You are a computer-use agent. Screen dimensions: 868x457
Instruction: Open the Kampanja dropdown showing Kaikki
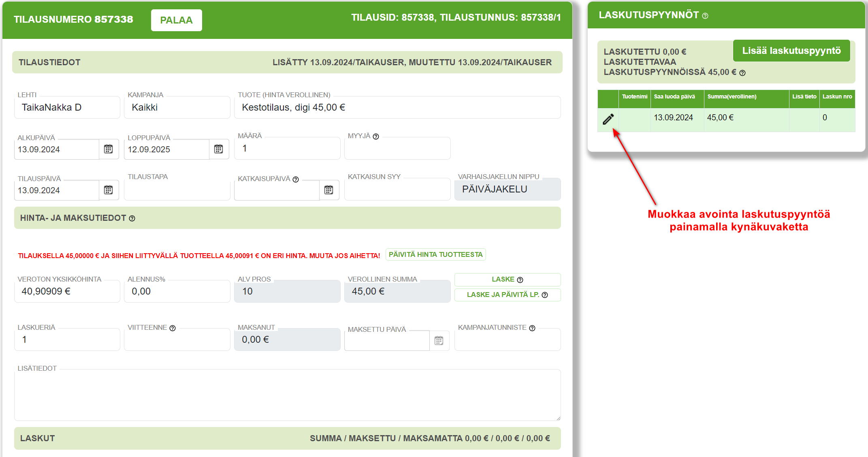177,107
